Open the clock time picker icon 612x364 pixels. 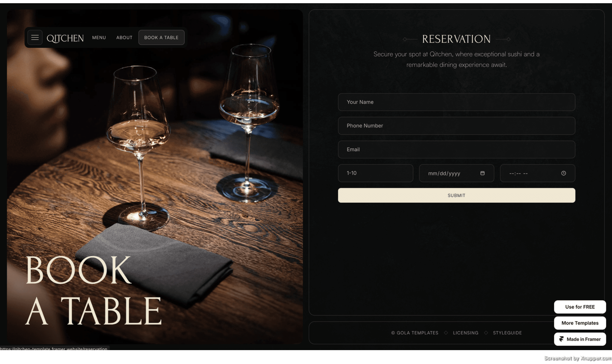[563, 173]
